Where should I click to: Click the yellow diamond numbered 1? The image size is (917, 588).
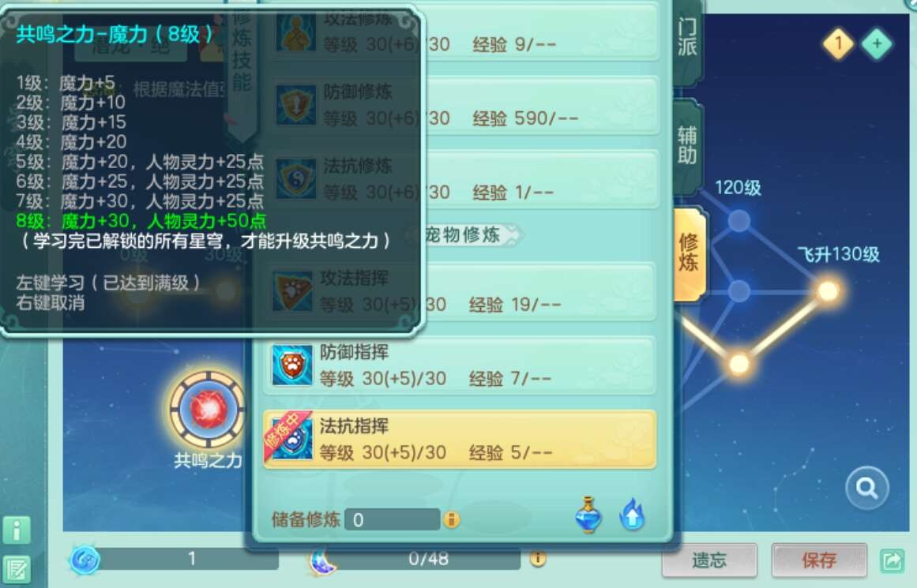tap(838, 43)
